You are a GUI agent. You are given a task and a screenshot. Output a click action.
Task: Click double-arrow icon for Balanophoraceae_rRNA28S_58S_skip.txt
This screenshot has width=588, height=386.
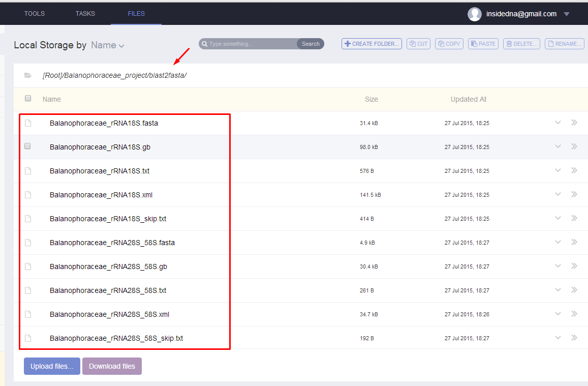pos(574,338)
